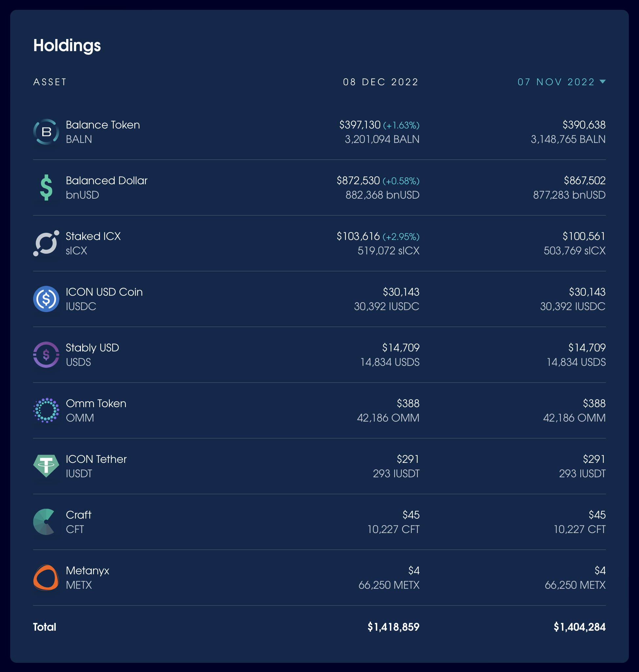Click the December total $1,418,859
The image size is (639, 672).
coord(394,627)
